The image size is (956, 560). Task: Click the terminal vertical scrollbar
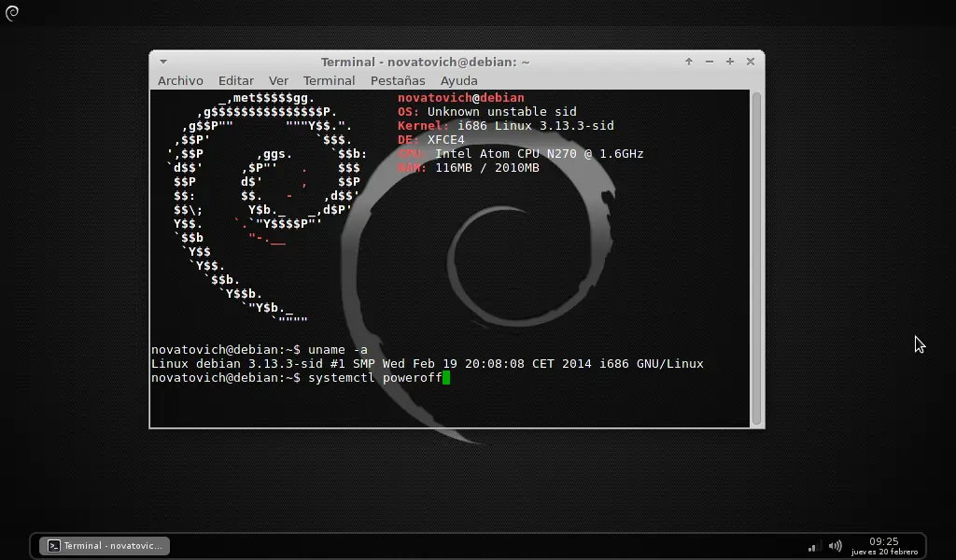point(756,259)
